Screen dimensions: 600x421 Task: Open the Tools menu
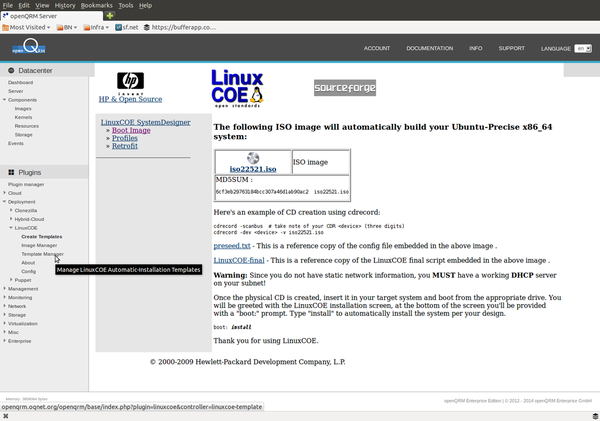coord(126,5)
